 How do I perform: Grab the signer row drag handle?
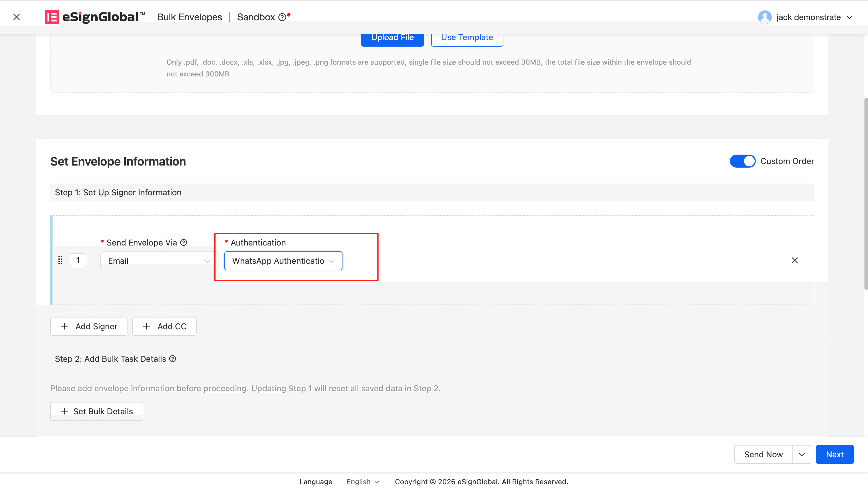(60, 260)
